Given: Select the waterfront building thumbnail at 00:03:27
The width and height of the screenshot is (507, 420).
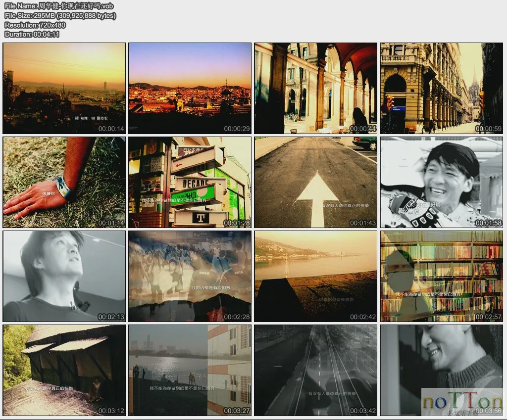Looking at the screenshot, I should 190,370.
